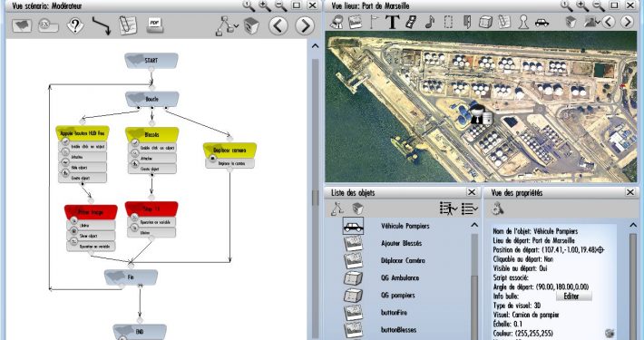644x340 pixels.
Task: Go to previous location with left arrow
Action: click(610, 22)
